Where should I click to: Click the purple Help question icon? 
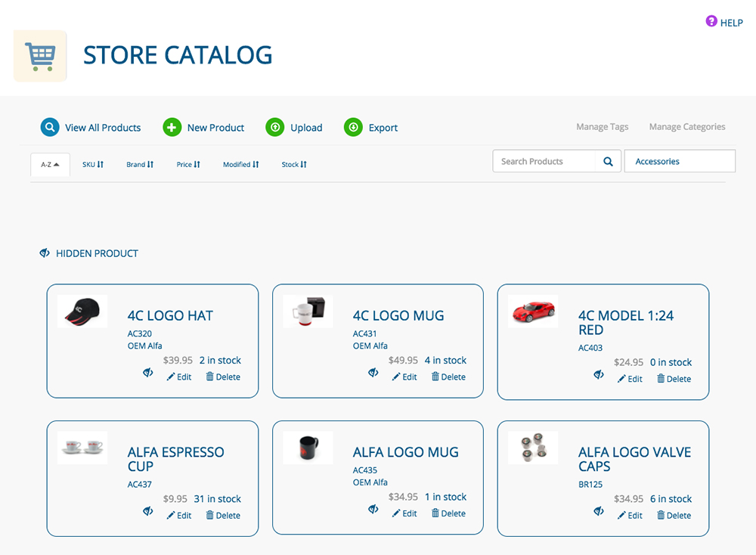click(711, 22)
